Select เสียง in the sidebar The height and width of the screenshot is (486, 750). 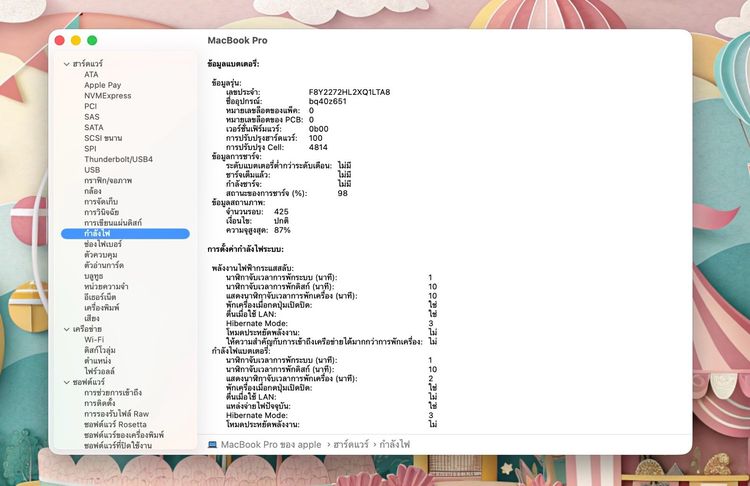(x=91, y=318)
